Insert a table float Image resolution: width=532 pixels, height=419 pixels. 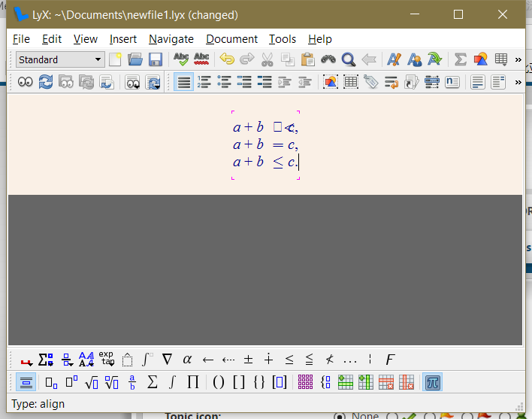pos(351,82)
